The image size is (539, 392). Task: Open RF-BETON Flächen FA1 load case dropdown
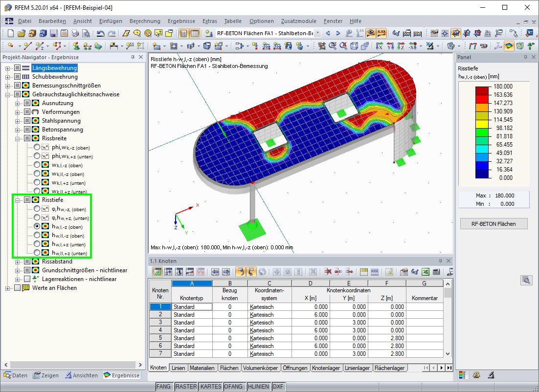pos(317,33)
